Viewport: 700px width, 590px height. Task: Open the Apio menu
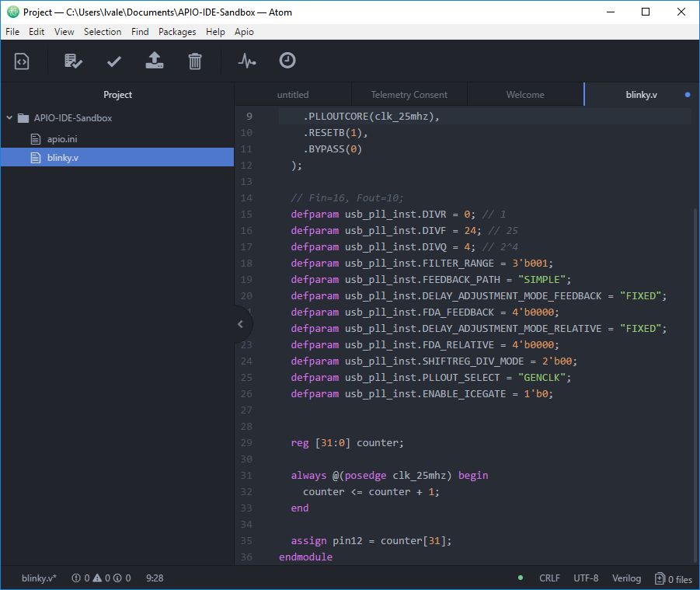(x=244, y=32)
